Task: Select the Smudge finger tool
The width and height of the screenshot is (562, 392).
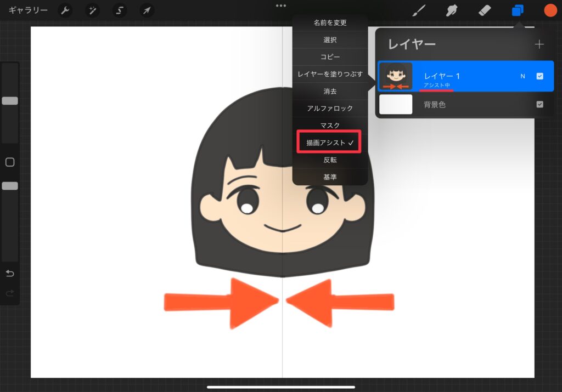Action: [x=452, y=10]
